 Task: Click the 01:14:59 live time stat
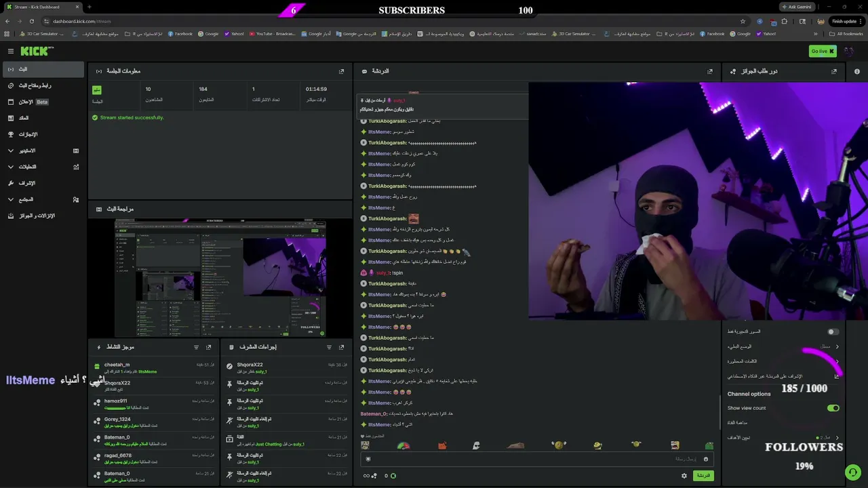pyautogui.click(x=326, y=94)
